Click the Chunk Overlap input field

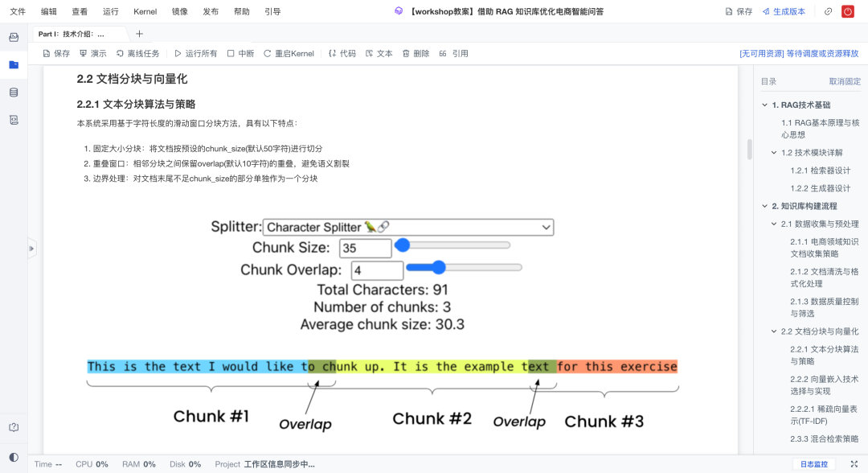click(x=377, y=270)
